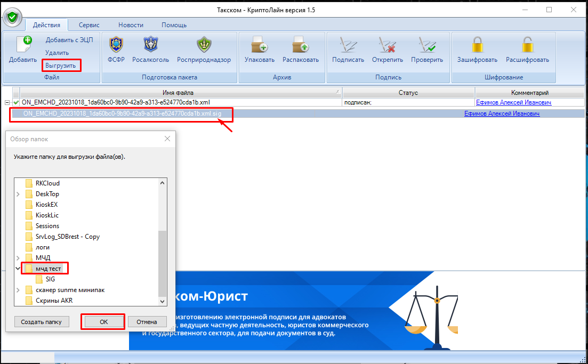Select the логи folder
This screenshot has width=588, height=364.
coord(42,247)
